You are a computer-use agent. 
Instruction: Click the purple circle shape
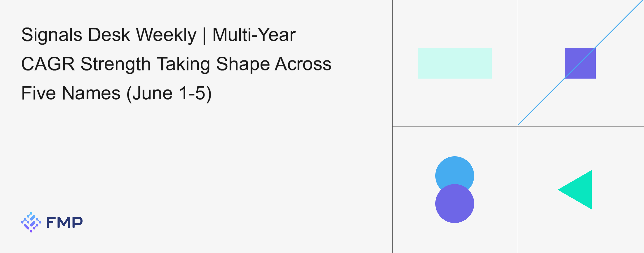(x=454, y=203)
